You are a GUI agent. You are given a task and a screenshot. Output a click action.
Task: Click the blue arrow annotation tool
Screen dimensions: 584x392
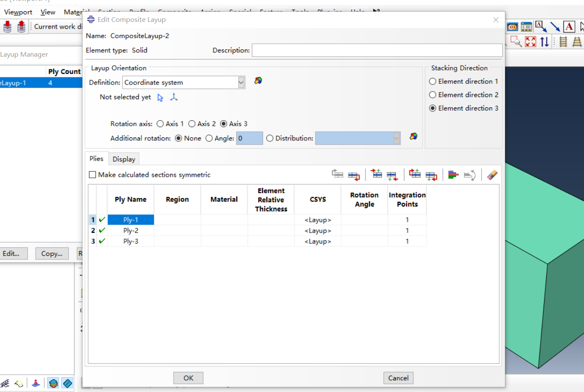tap(555, 27)
